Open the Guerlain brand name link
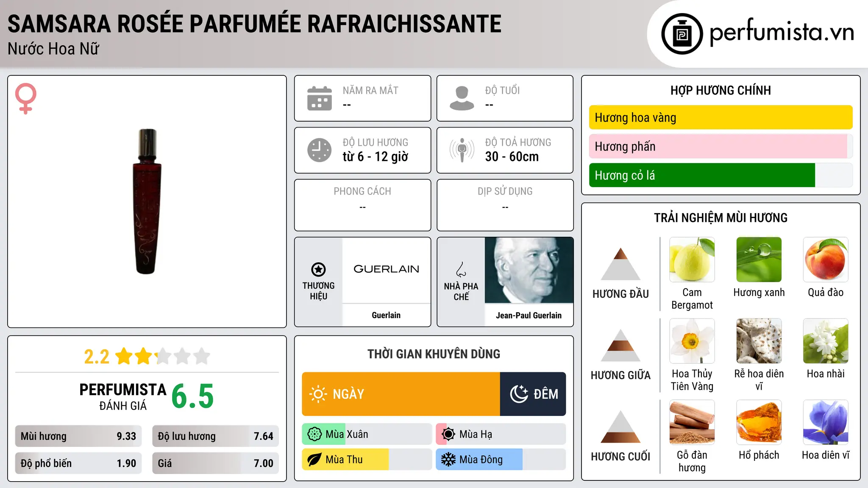This screenshot has width=868, height=488. pos(386,315)
